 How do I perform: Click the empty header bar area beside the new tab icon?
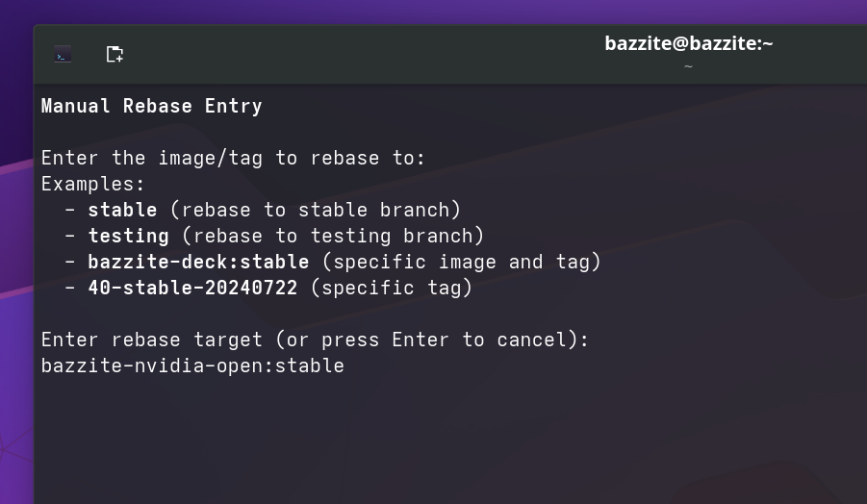337,54
